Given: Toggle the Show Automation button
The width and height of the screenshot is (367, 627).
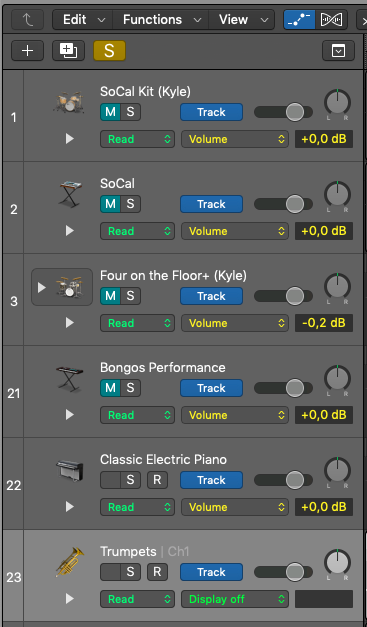Looking at the screenshot, I should pos(299,20).
